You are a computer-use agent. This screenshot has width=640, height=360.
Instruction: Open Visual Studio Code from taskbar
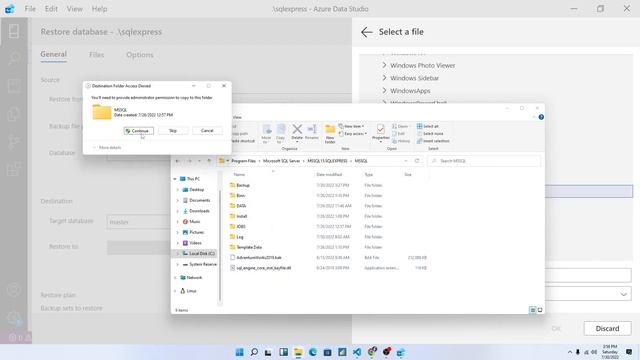(x=357, y=352)
